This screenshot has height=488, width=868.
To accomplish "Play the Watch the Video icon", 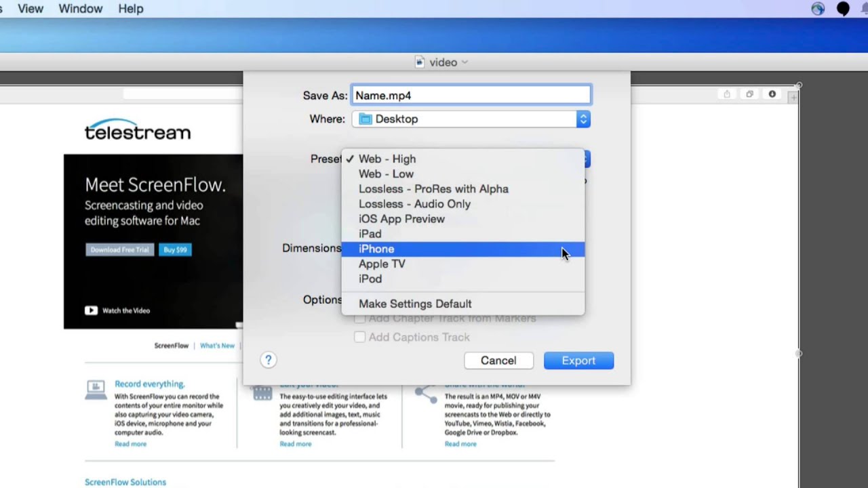I will [91, 310].
